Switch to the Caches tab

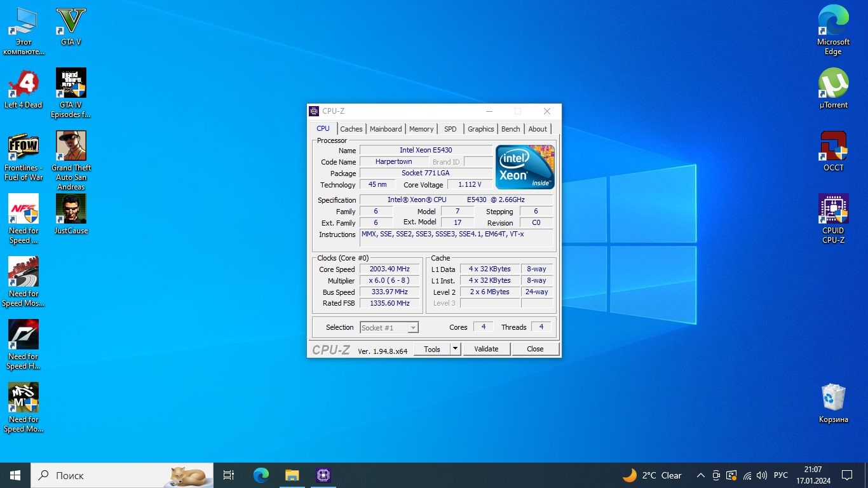[351, 129]
